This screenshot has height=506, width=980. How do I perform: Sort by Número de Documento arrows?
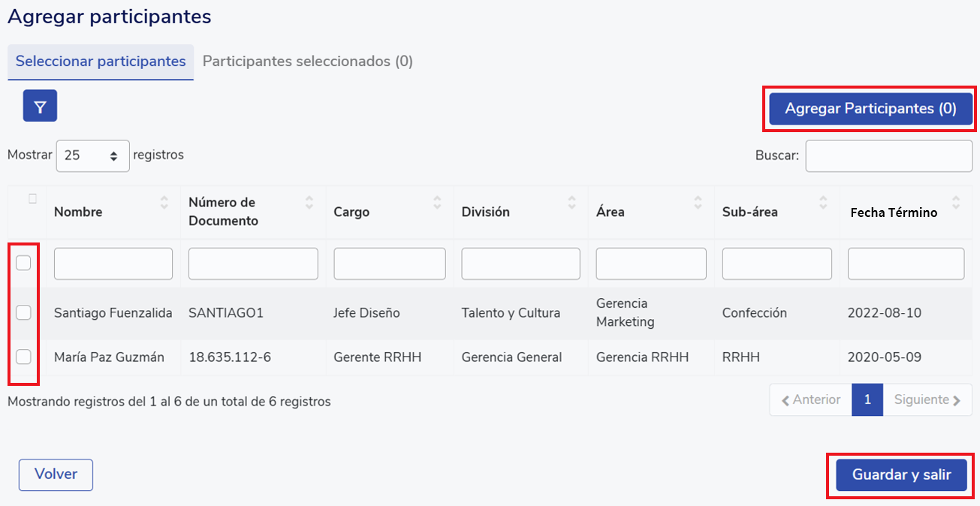pos(309,203)
